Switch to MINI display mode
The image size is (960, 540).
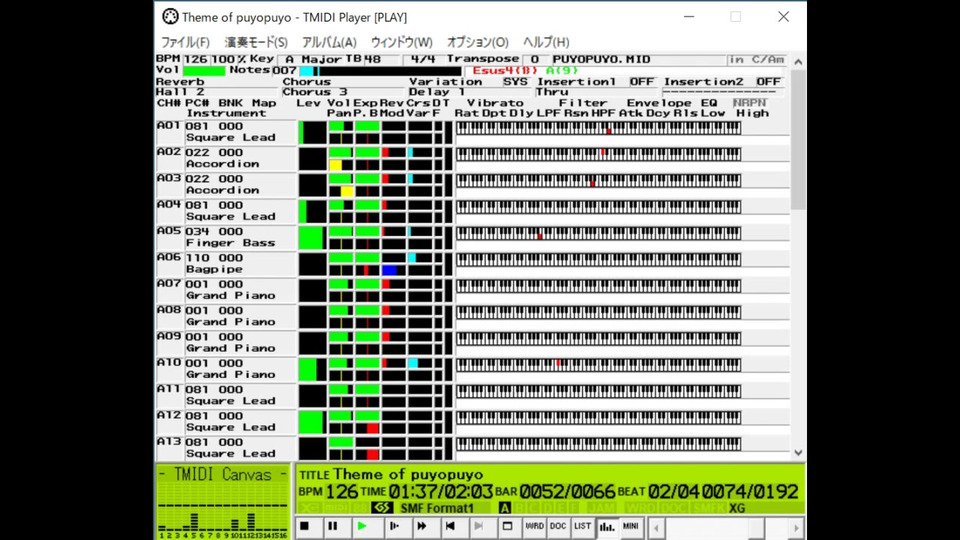[x=631, y=527]
